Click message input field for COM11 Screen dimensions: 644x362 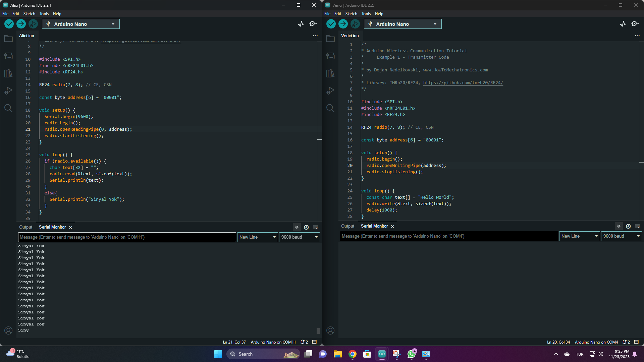pyautogui.click(x=127, y=237)
